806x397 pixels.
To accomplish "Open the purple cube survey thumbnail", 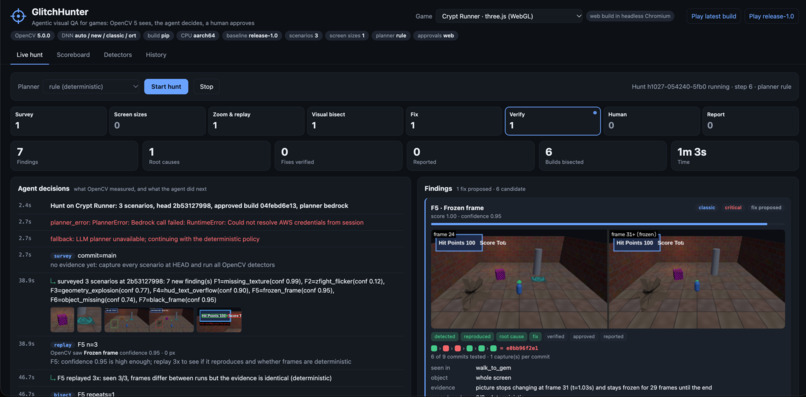I will [x=62, y=319].
